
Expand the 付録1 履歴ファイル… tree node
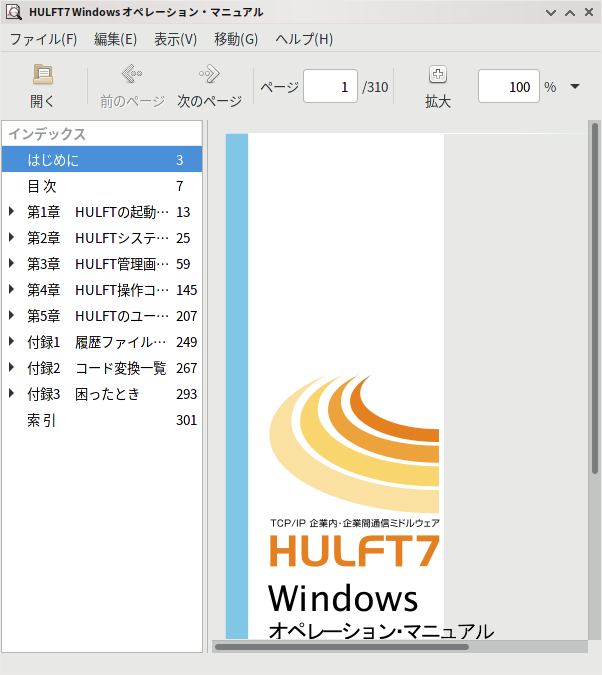click(12, 341)
